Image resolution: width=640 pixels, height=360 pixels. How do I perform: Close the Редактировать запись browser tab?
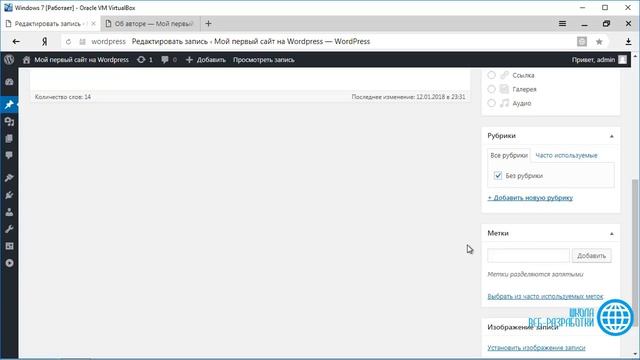point(93,24)
